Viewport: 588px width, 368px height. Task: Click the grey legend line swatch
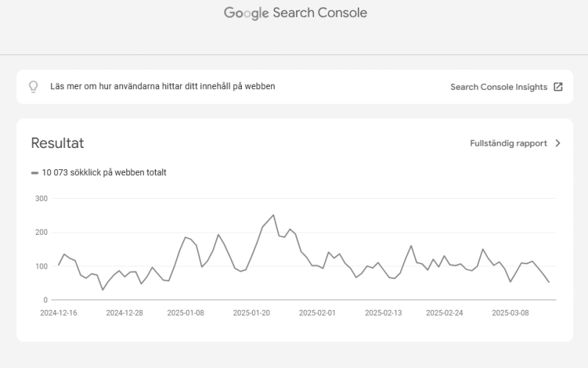click(35, 173)
